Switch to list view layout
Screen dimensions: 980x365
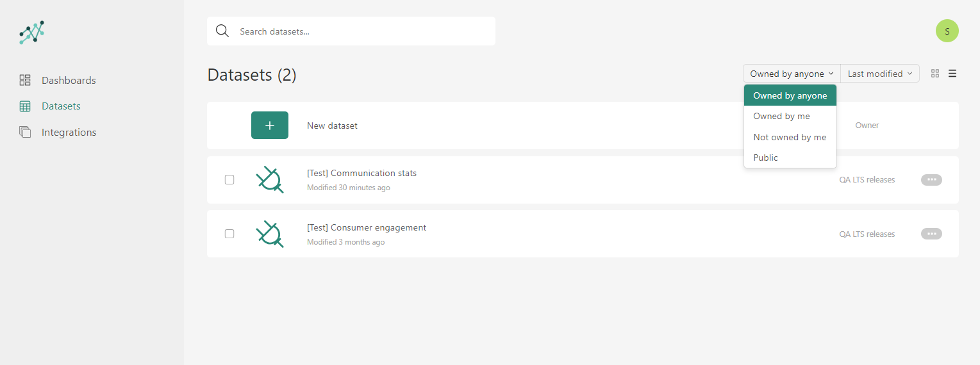coord(952,74)
